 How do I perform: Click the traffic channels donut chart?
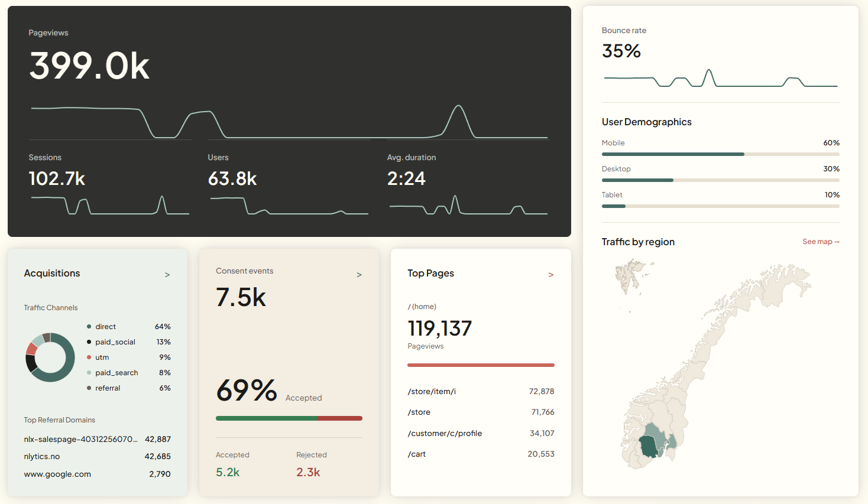[x=50, y=357]
